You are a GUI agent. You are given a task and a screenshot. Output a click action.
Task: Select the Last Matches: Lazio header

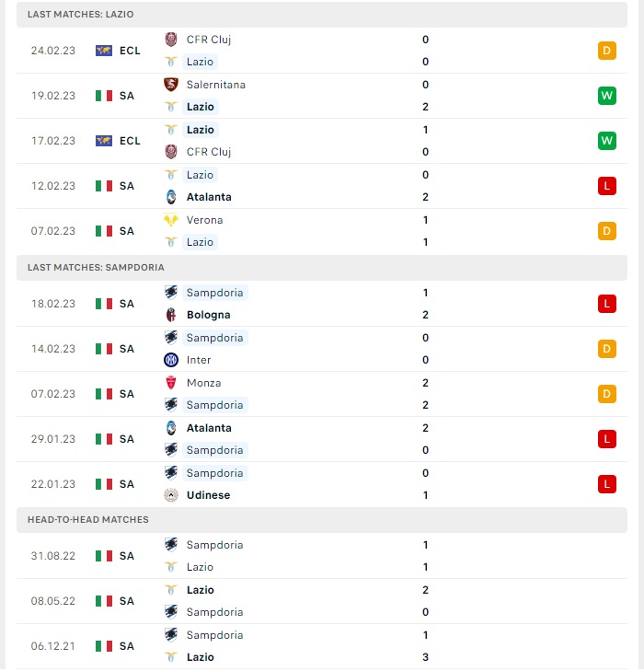322,14
